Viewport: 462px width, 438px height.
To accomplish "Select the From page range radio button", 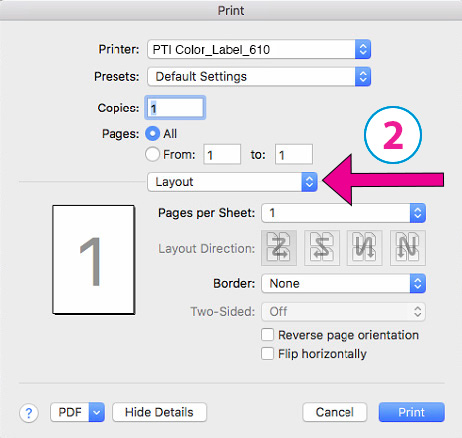I will [x=153, y=154].
